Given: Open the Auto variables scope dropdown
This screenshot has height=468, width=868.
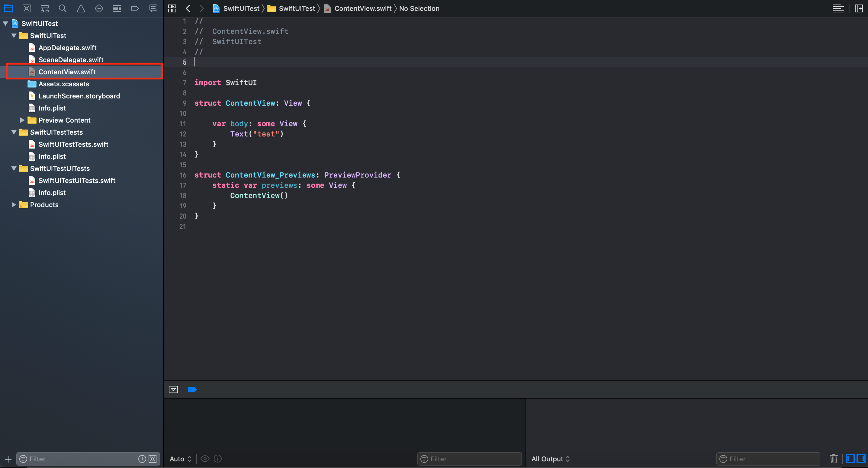Looking at the screenshot, I should pos(181,459).
